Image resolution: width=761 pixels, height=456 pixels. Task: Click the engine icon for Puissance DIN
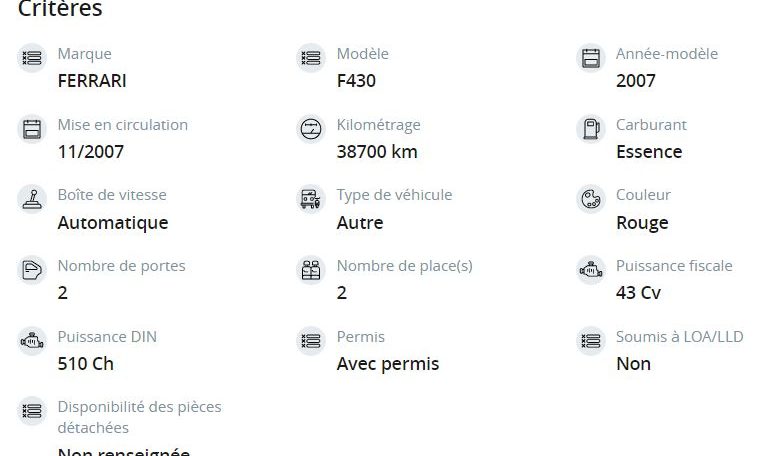32,341
